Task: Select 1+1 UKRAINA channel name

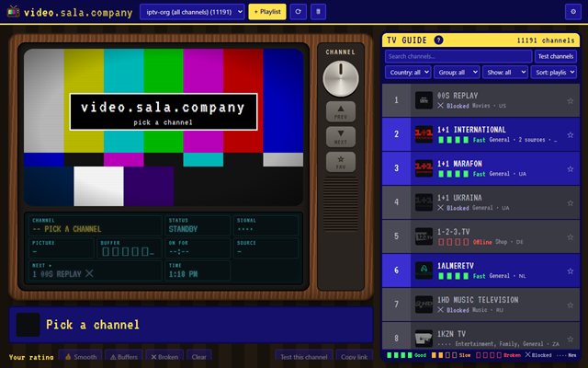Action: [x=459, y=198]
